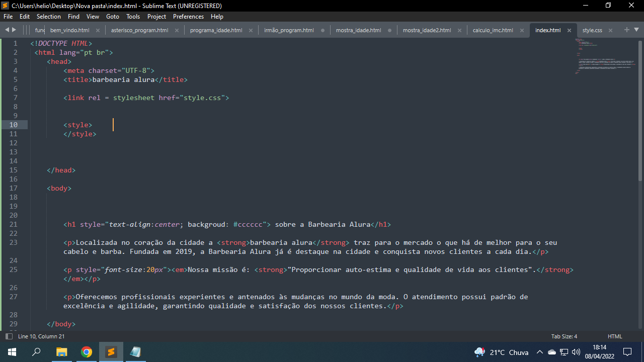Open the tab list dropdown arrow

click(636, 30)
